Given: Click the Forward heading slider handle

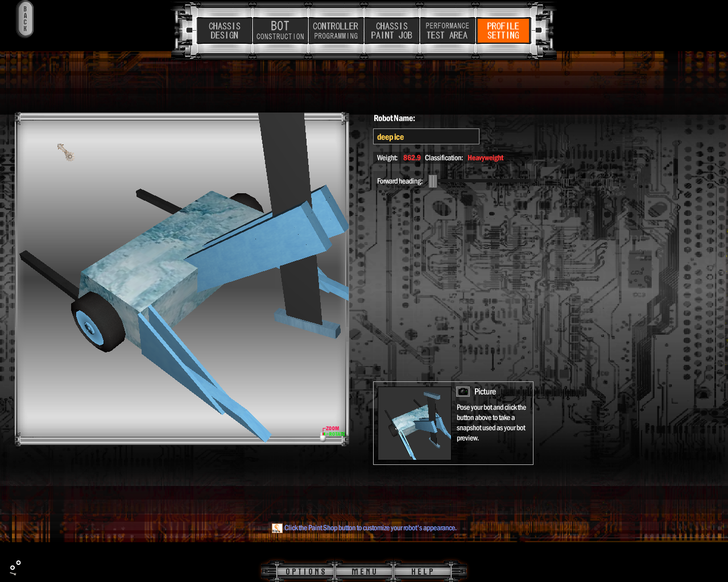Looking at the screenshot, I should pos(433,181).
